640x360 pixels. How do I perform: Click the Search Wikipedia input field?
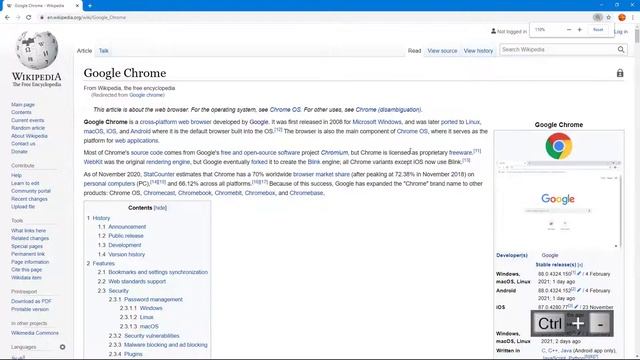(x=558, y=49)
